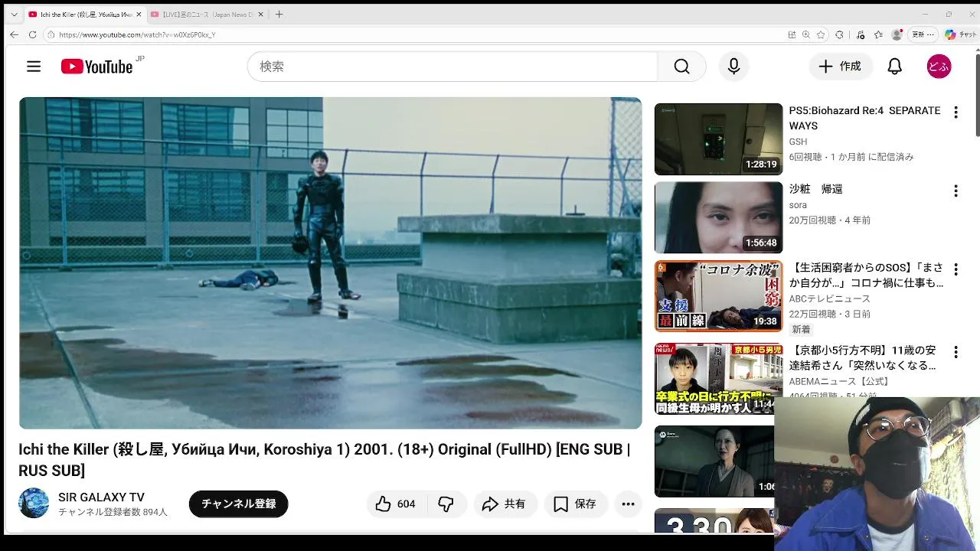Viewport: 980px width, 551px height.
Task: Open the 生活困窮者からのSOS video title
Action: [867, 275]
